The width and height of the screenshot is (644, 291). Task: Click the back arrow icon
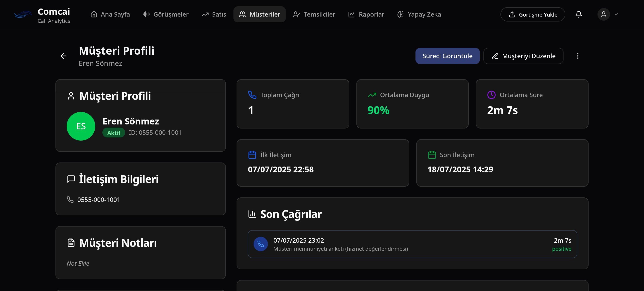(x=64, y=56)
